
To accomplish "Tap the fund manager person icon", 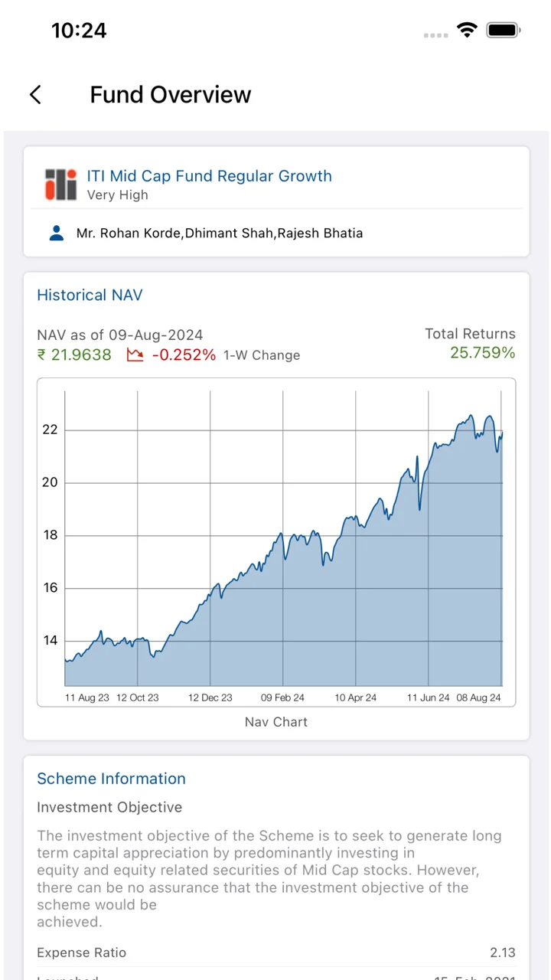I will [x=57, y=233].
